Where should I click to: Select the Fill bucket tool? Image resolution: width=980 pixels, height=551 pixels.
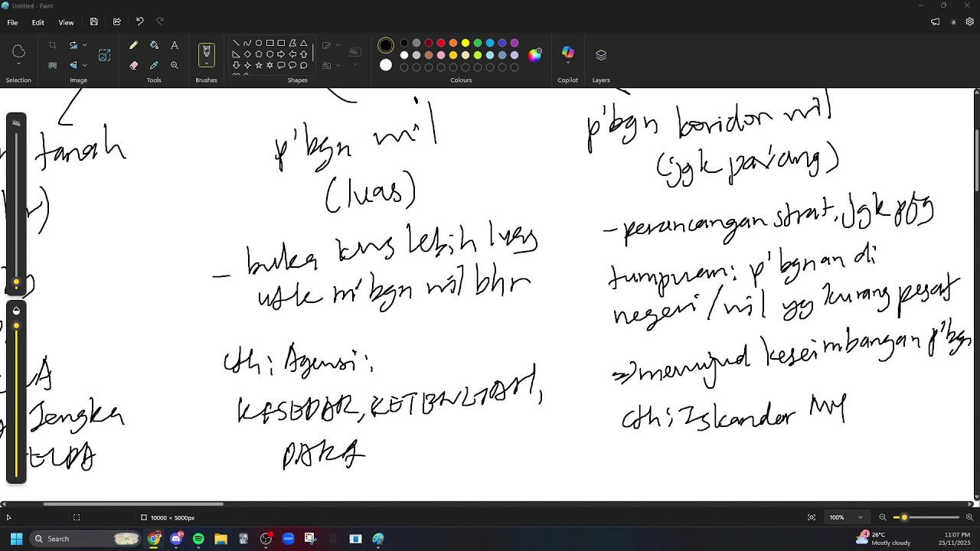(154, 46)
